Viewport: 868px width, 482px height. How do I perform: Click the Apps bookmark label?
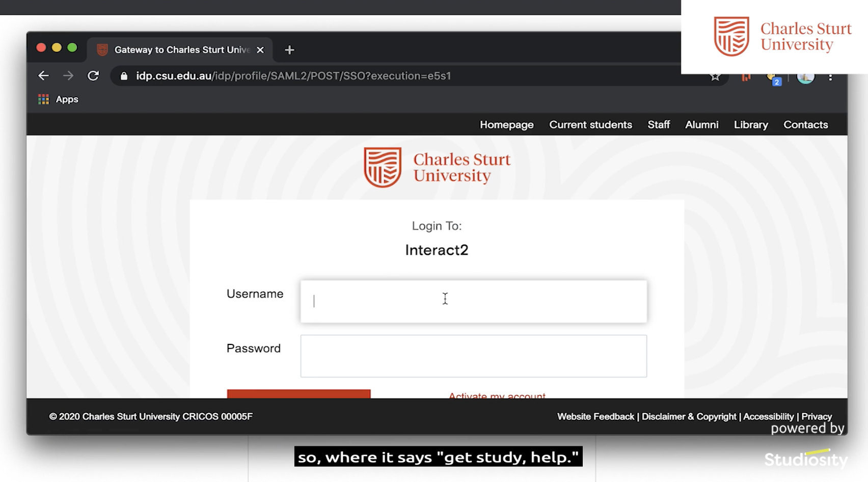[67, 99]
